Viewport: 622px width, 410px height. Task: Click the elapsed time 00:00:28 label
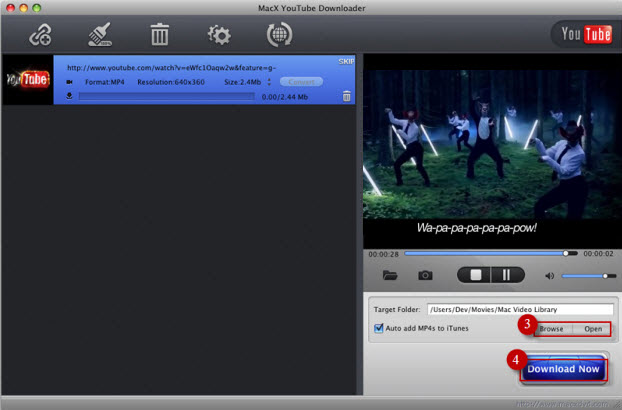pyautogui.click(x=383, y=254)
